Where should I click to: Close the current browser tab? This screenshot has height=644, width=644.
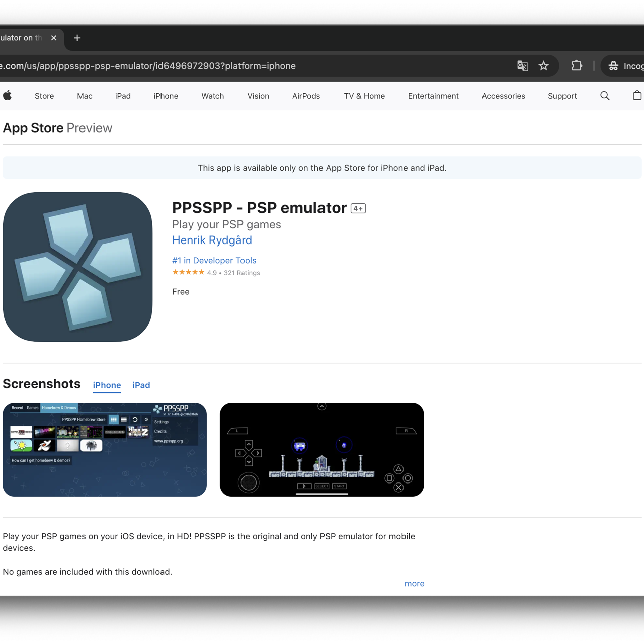pyautogui.click(x=54, y=38)
